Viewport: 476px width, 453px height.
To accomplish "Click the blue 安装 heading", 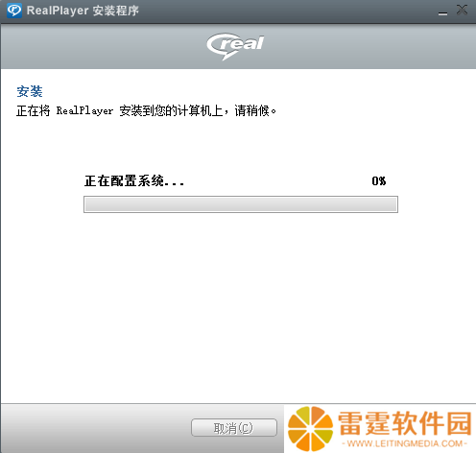I will click(x=30, y=91).
